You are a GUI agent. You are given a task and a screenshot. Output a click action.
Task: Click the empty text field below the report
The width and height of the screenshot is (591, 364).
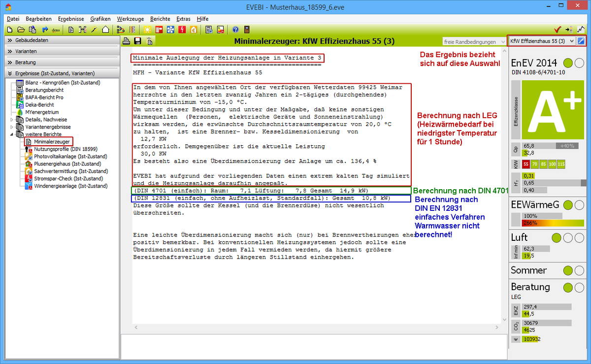tap(313, 346)
